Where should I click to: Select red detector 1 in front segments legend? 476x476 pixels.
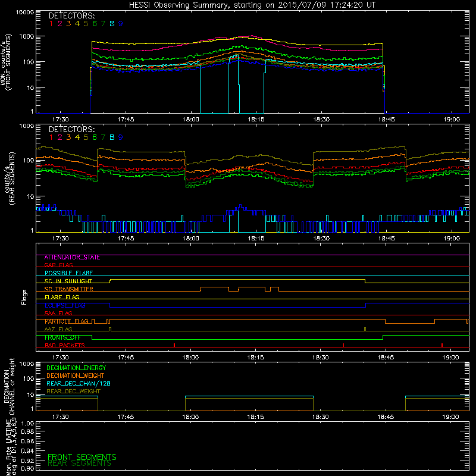(51, 24)
